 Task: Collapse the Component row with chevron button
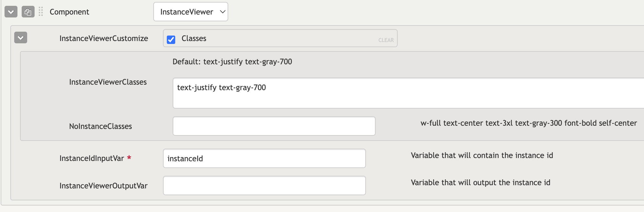coord(11,12)
